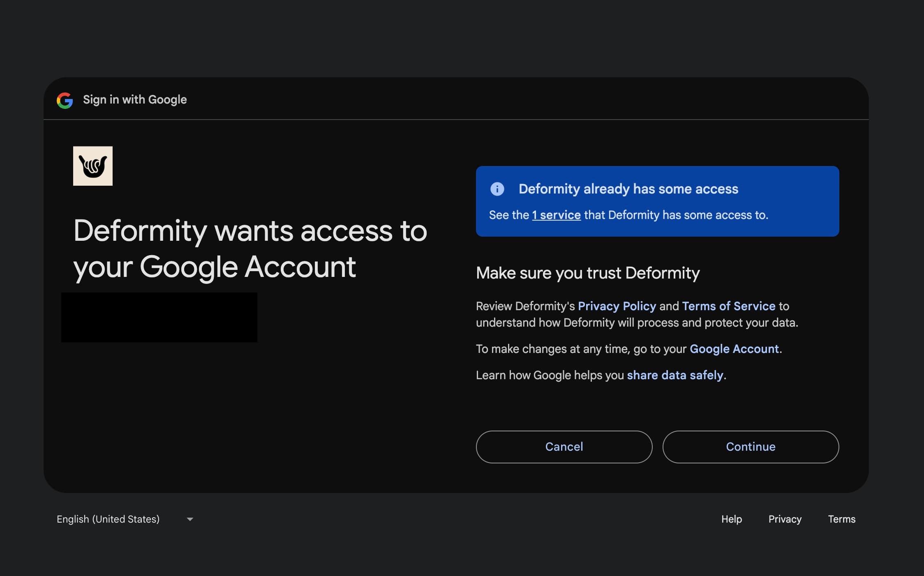Open the 1 service link
This screenshot has height=576, width=924.
tap(556, 215)
